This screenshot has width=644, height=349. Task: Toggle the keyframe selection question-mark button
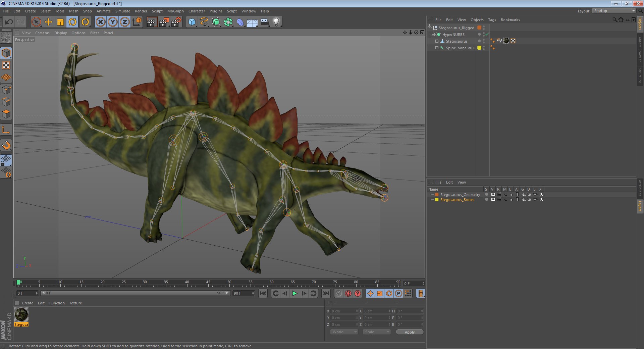coord(358,294)
